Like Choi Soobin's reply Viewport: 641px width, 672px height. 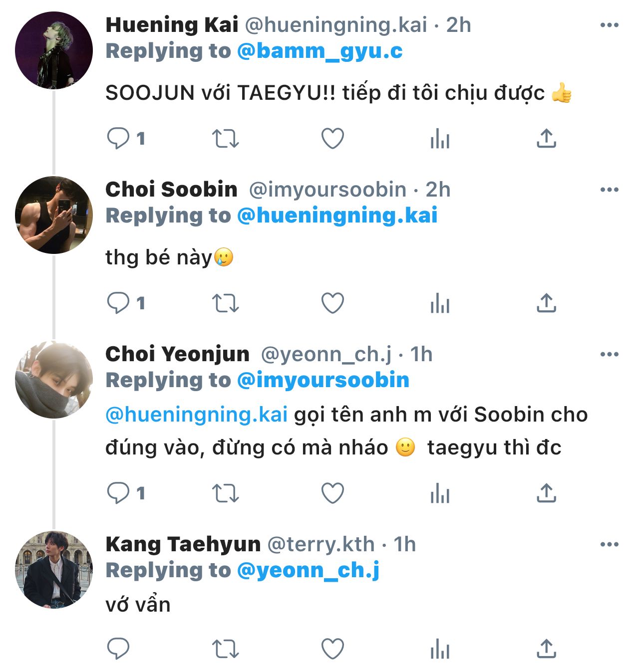[332, 303]
